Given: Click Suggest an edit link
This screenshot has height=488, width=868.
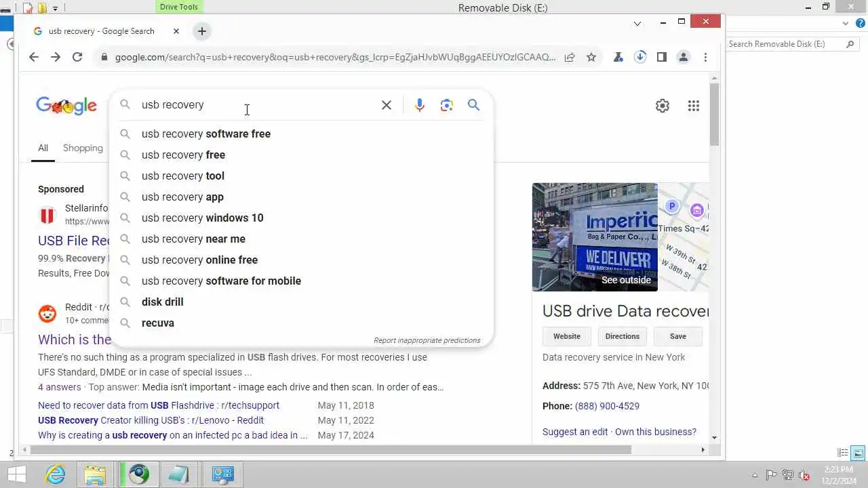Looking at the screenshot, I should [x=575, y=432].
